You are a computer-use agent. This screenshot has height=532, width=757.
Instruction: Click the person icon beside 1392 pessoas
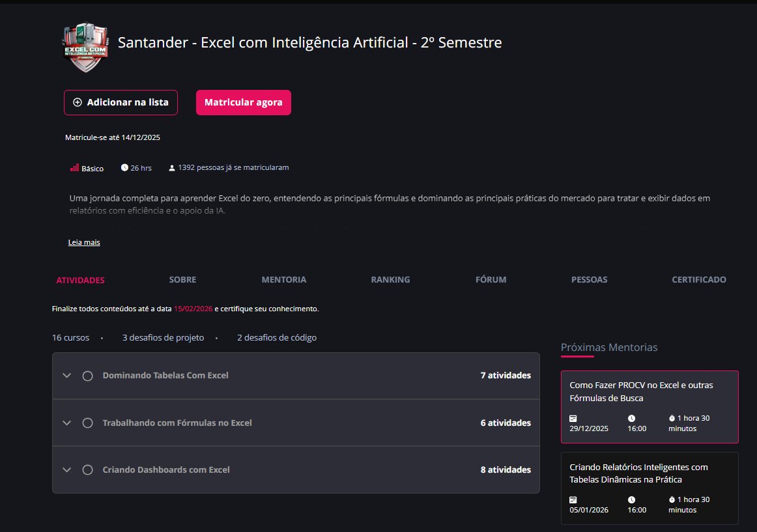171,168
